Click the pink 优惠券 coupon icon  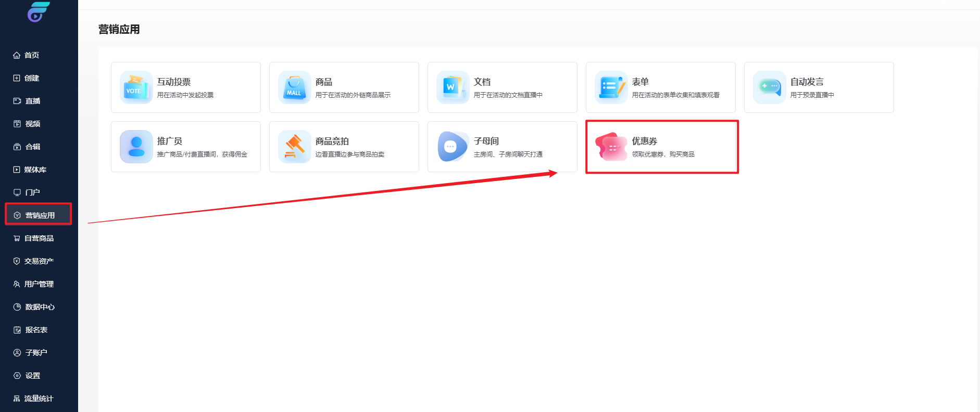[x=611, y=147]
